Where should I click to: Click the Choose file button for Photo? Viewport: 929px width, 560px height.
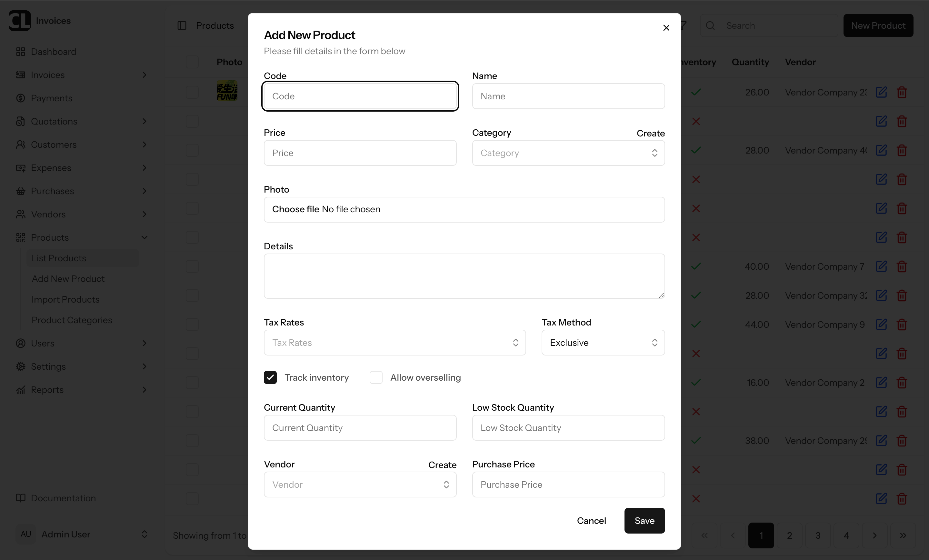pyautogui.click(x=295, y=209)
